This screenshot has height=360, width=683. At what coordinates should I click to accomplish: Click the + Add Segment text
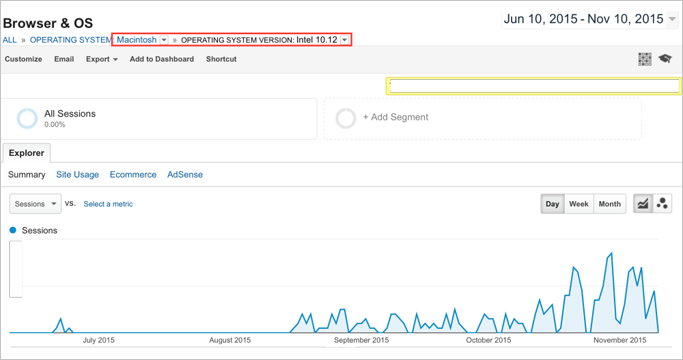pyautogui.click(x=396, y=117)
